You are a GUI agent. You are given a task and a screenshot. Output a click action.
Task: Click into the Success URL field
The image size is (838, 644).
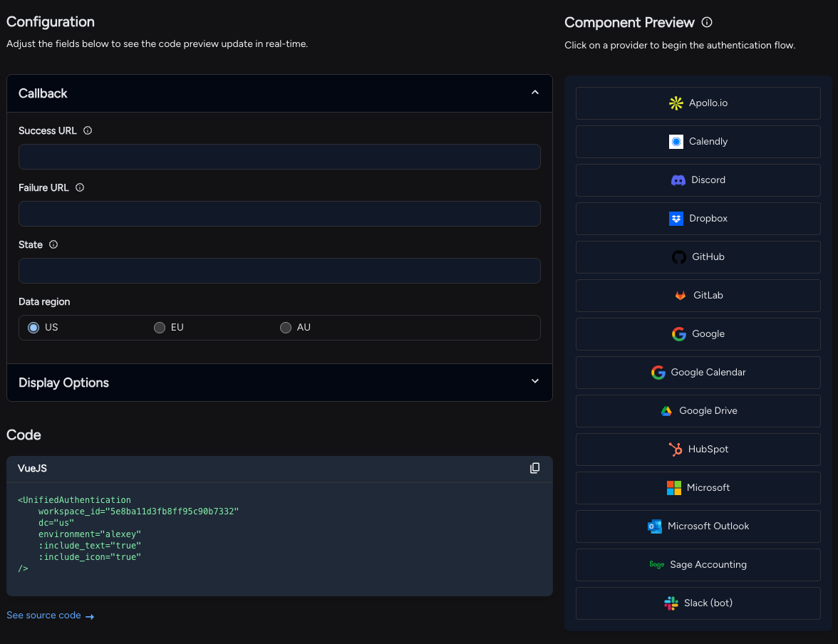pos(279,157)
